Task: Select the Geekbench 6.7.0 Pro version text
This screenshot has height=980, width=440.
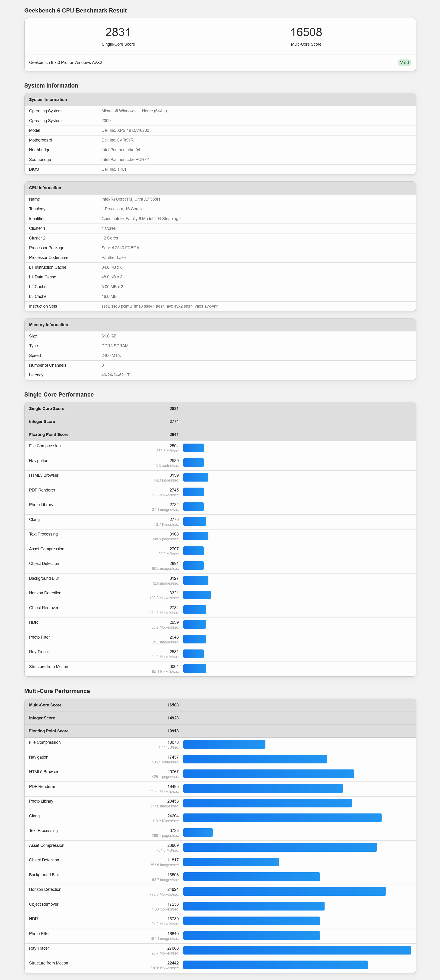Action: coord(65,63)
